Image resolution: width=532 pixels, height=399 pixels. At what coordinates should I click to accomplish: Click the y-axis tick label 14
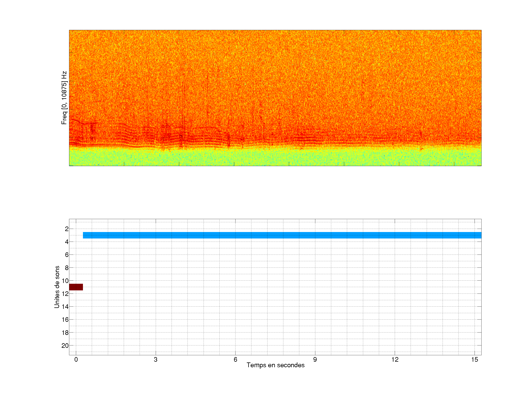pyautogui.click(x=65, y=307)
